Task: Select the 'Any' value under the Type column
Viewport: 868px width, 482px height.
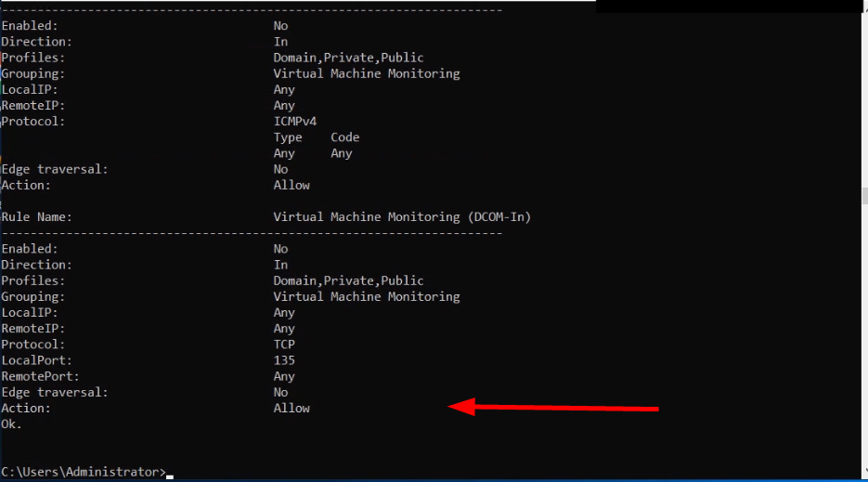Action: pos(284,153)
